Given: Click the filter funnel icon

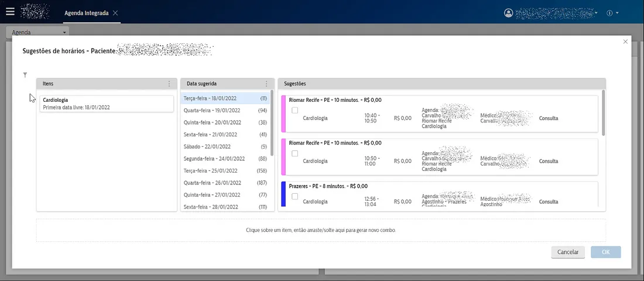Looking at the screenshot, I should pyautogui.click(x=25, y=75).
